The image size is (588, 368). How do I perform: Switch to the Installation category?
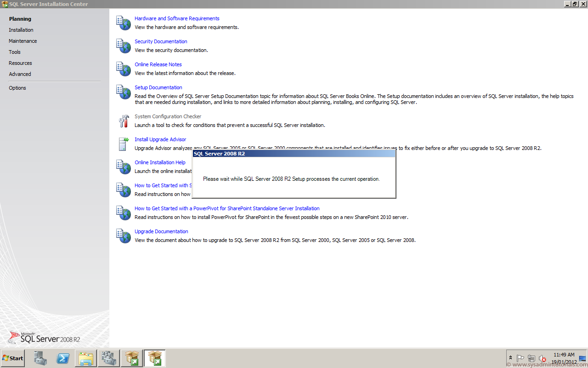21,30
